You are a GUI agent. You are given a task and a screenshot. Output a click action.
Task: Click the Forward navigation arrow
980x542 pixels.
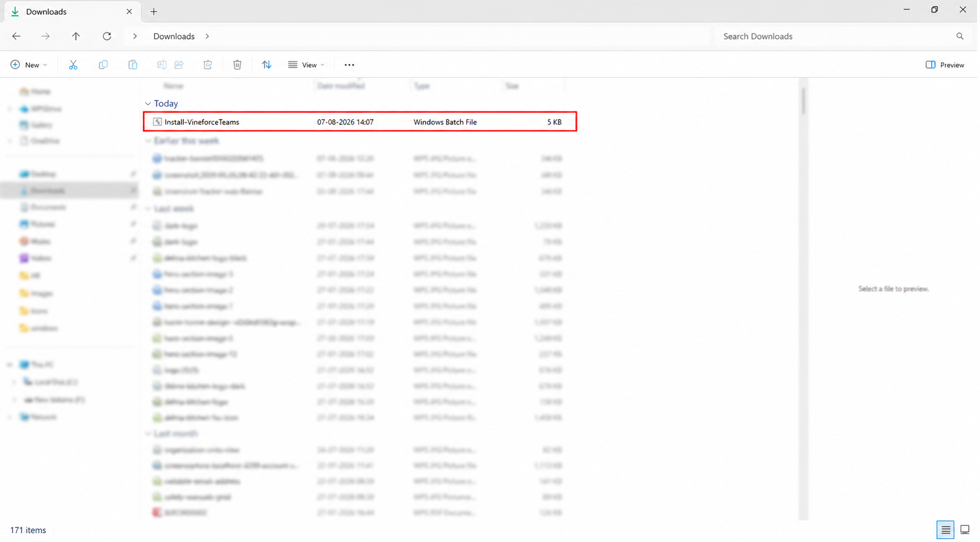click(x=45, y=36)
